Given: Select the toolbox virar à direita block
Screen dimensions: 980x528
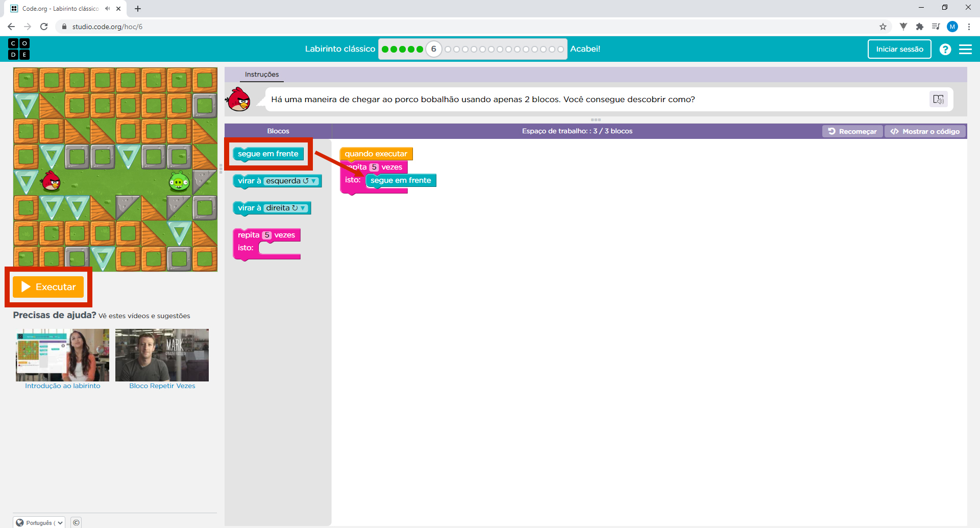Looking at the screenshot, I should tap(248, 208).
